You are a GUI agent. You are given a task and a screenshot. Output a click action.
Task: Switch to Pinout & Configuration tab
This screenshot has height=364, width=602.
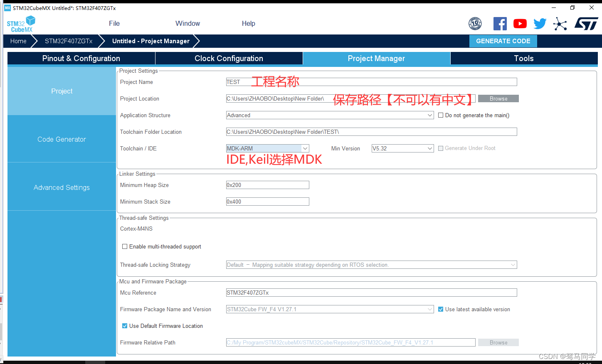point(81,59)
